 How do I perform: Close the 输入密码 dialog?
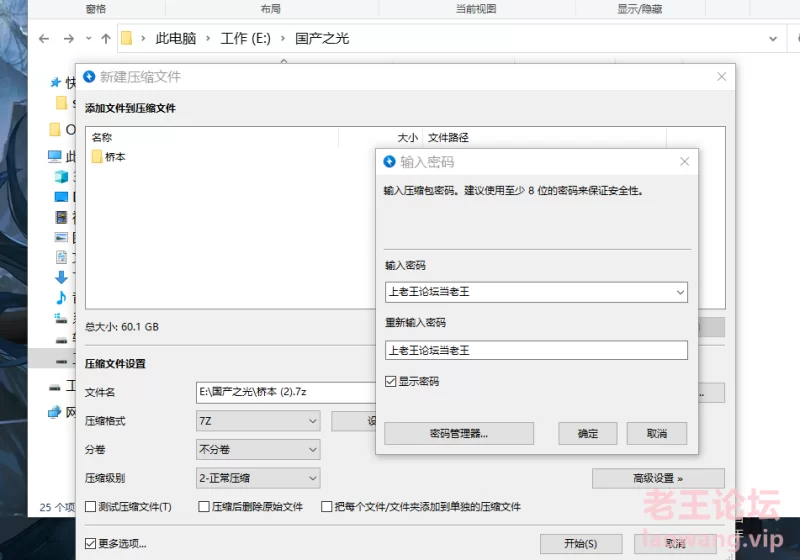coord(685,162)
